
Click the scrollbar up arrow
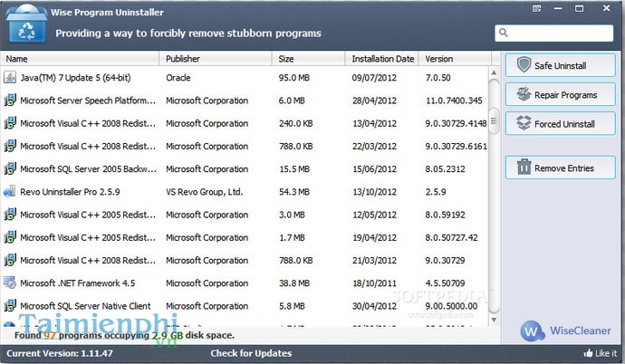pos(494,72)
